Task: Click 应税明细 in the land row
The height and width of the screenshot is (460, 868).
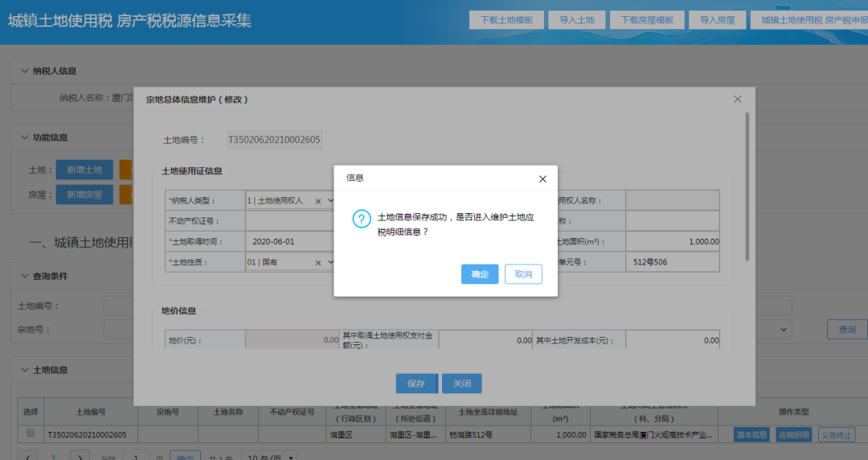Action: [x=794, y=435]
